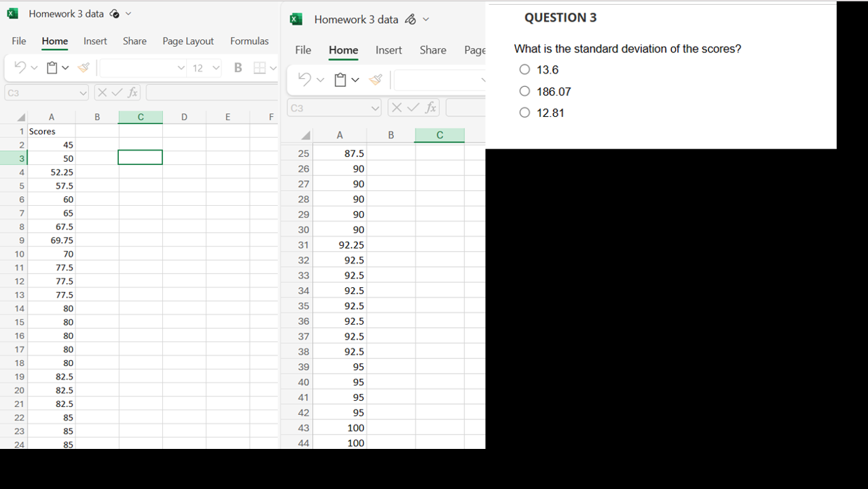Switch to the Formulas ribbon tab
Screen dimensions: 868x489
(249, 41)
